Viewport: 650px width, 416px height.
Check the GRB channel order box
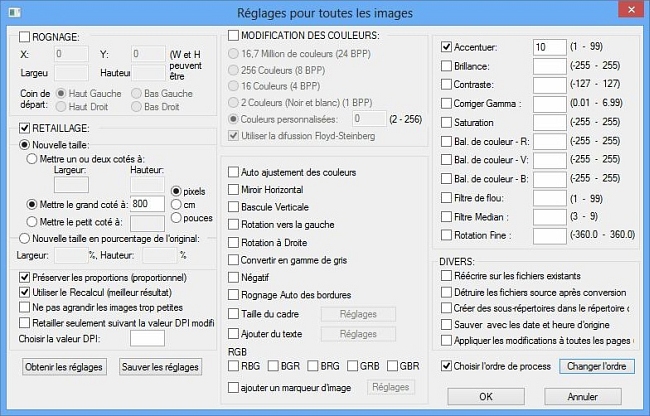pyautogui.click(x=353, y=366)
